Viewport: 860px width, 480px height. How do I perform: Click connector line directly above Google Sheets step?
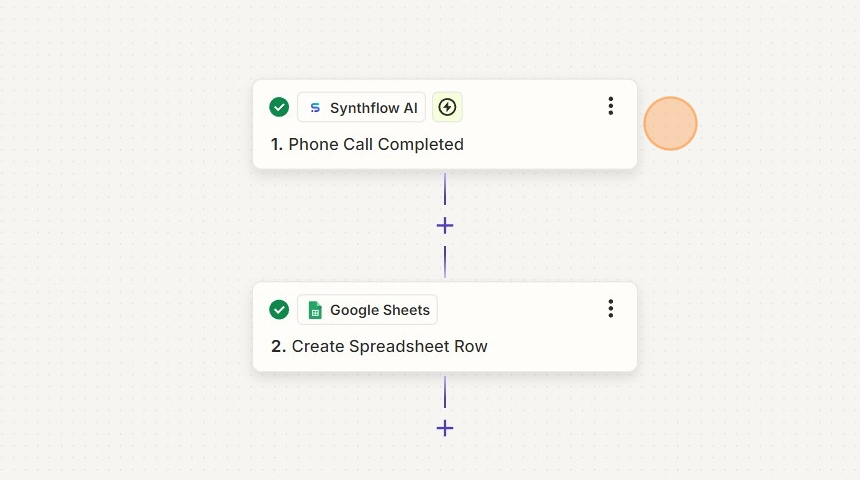tap(445, 262)
